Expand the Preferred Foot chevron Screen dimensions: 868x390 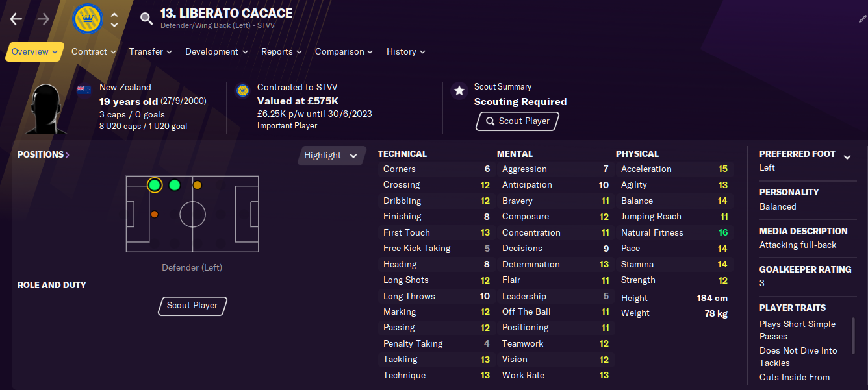pyautogui.click(x=847, y=156)
